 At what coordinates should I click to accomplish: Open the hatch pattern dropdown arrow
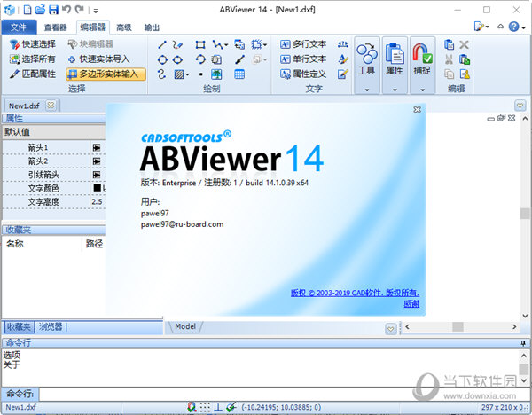tap(187, 74)
